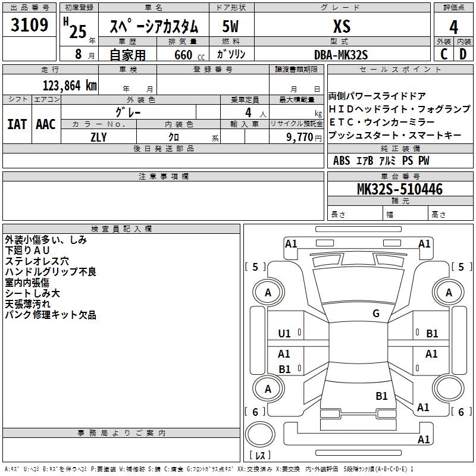476x476 pixels.
Task: Click the B1 mark on the rear hatch
Action: 381,396
